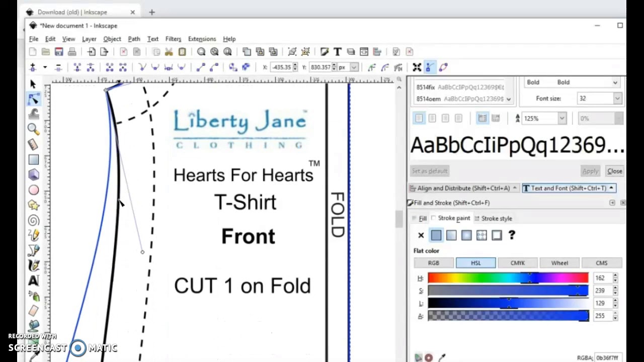Image resolution: width=644 pixels, height=362 pixels.
Task: Click Make selected nodes cusp icon
Action: [142, 67]
